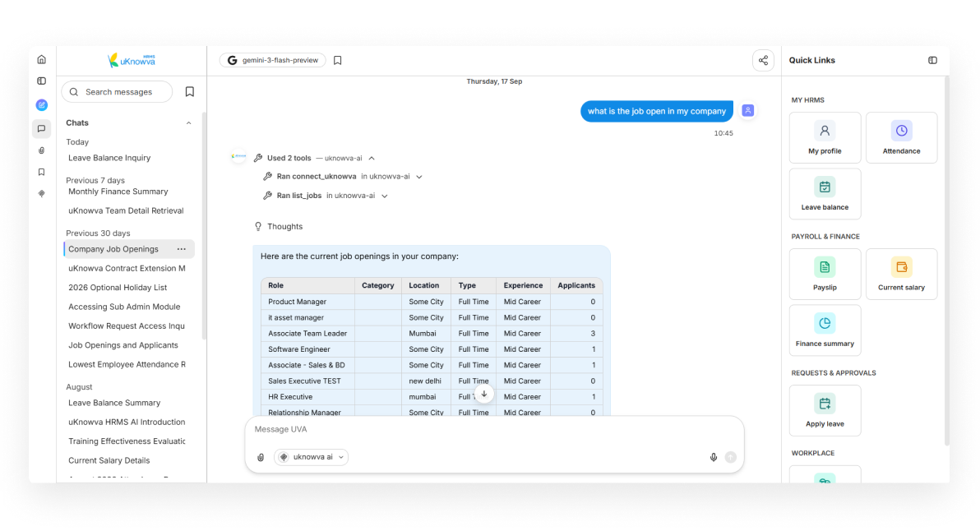The image size is (980, 531).
Task: Open the agents icon at bottom of left rail
Action: click(41, 194)
